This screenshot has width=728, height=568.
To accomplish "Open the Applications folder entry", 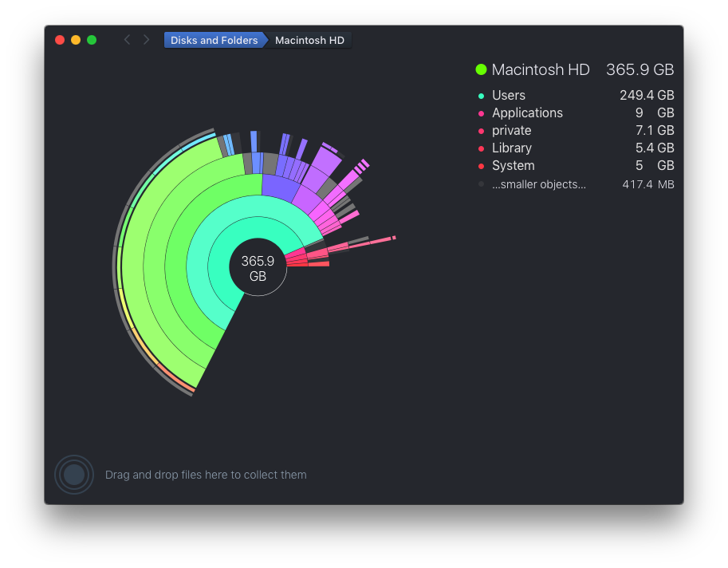I will tap(527, 112).
